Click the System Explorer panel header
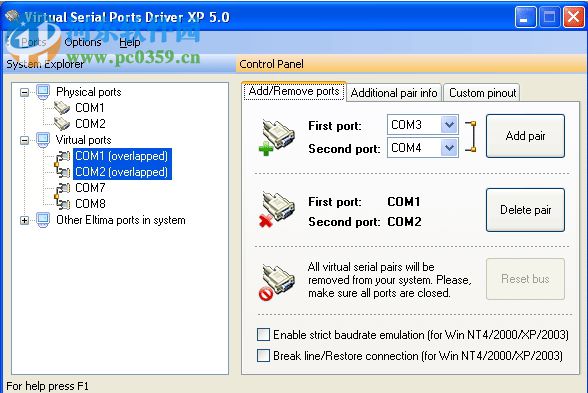Viewport: 588px width, 393px height. pos(119,64)
